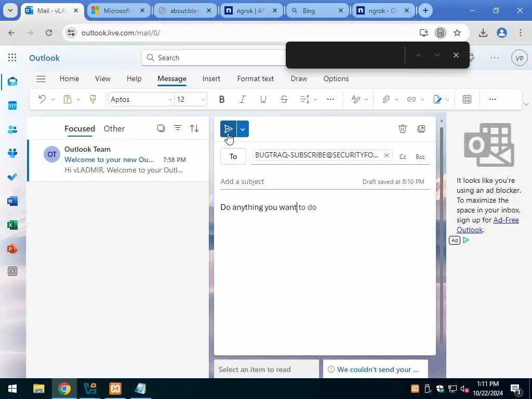The width and height of the screenshot is (532, 399).
Task: Pop out the message to new window
Action: point(421,129)
